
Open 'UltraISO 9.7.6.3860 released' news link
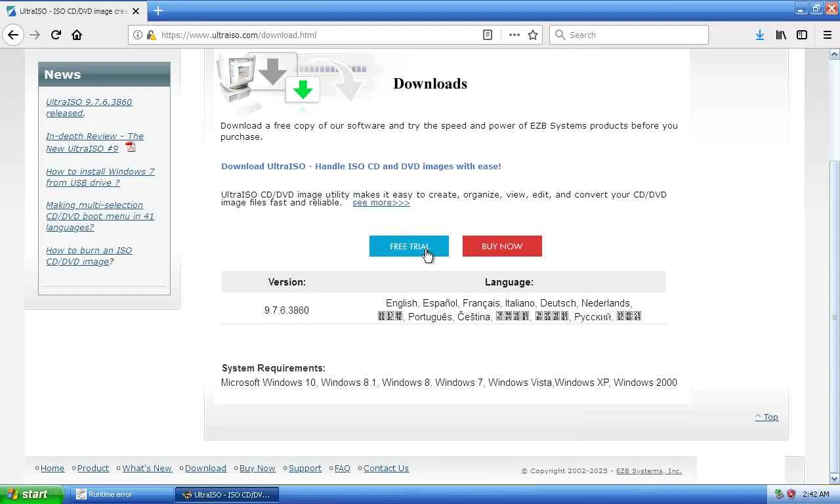click(x=89, y=108)
